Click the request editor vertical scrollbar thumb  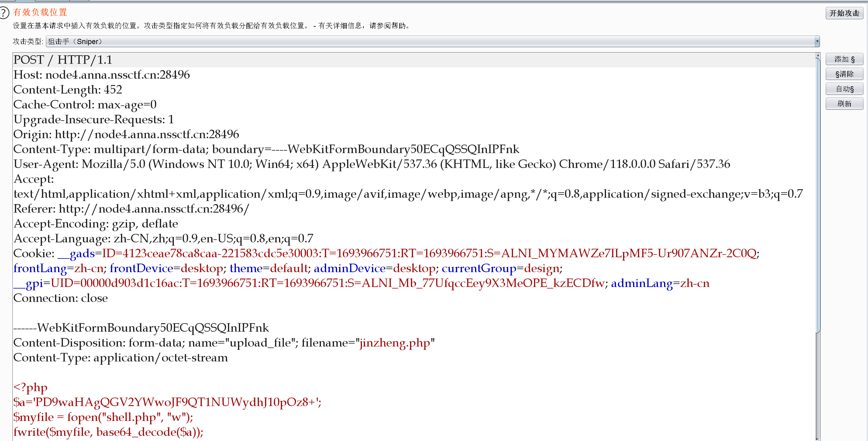pyautogui.click(x=818, y=195)
